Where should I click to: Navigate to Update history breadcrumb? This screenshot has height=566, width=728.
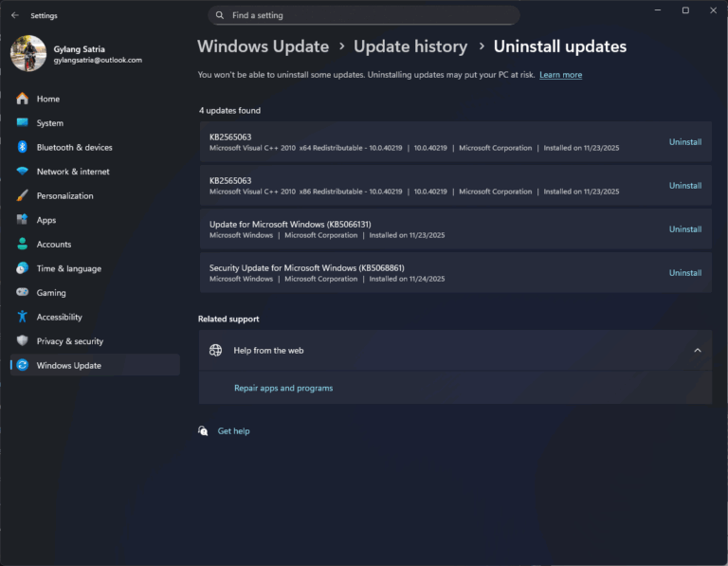pyautogui.click(x=409, y=46)
